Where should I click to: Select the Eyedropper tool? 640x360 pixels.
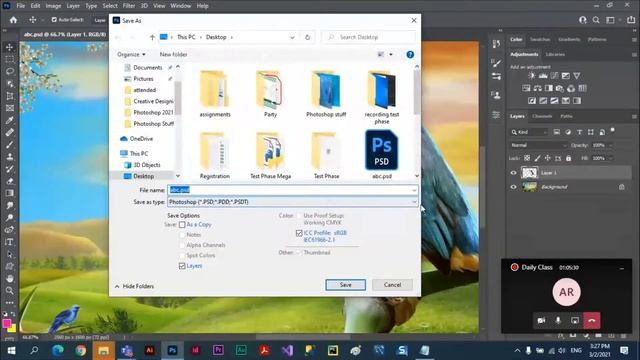point(9,120)
